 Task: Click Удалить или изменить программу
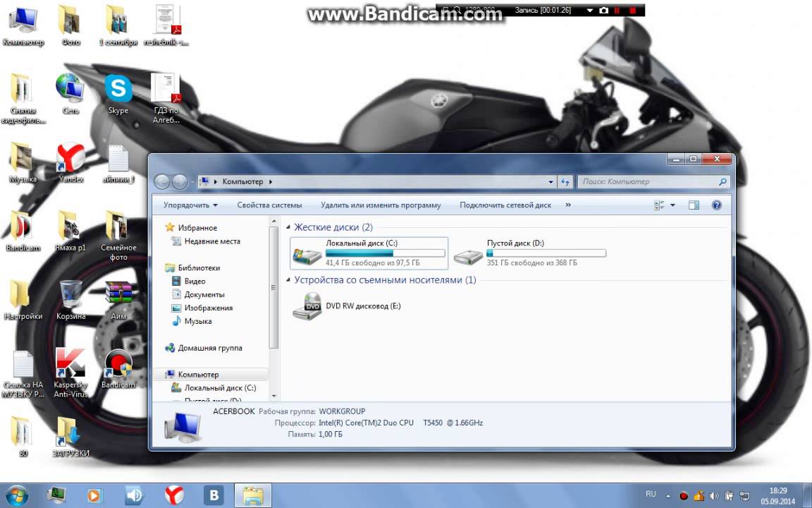[x=381, y=205]
